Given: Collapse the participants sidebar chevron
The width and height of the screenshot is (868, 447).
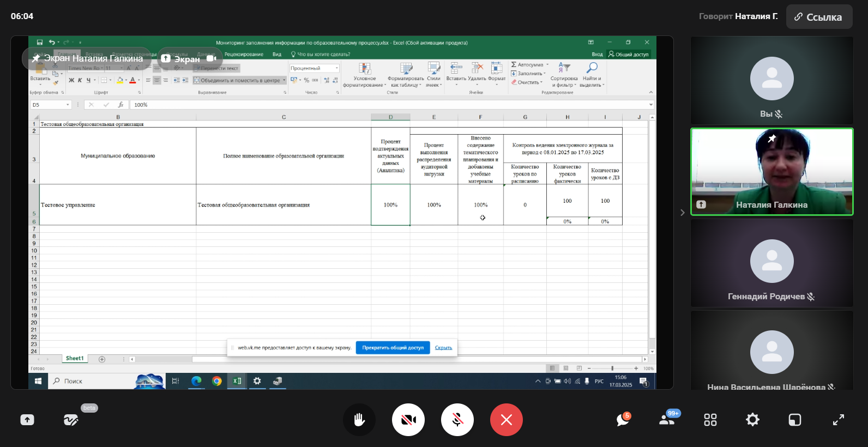Looking at the screenshot, I should tap(682, 213).
